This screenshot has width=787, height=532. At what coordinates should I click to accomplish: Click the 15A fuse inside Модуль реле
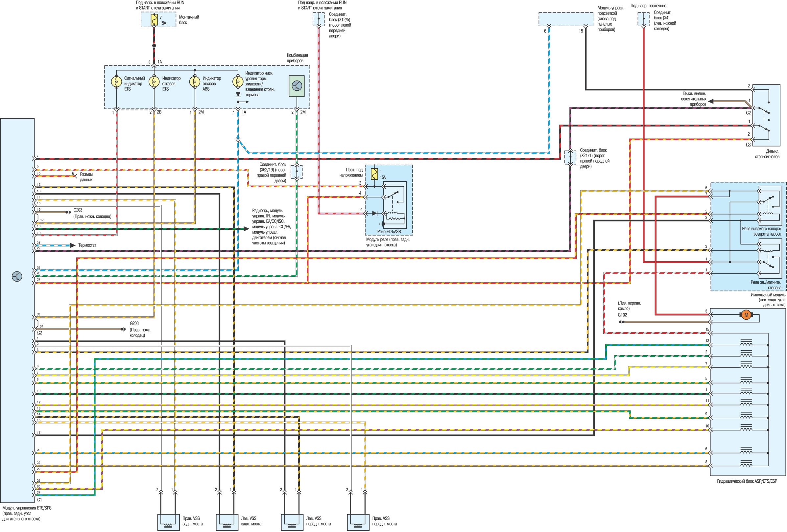coord(374,174)
